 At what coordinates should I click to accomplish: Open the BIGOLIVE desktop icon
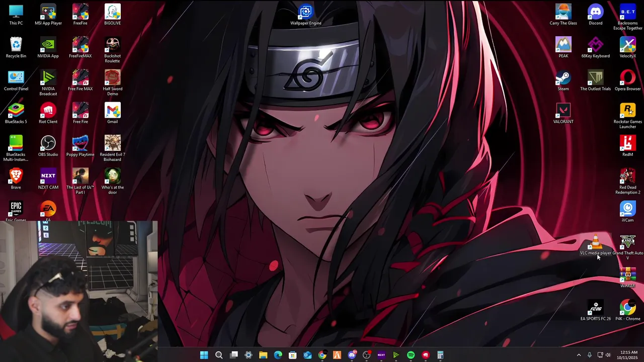point(113,15)
